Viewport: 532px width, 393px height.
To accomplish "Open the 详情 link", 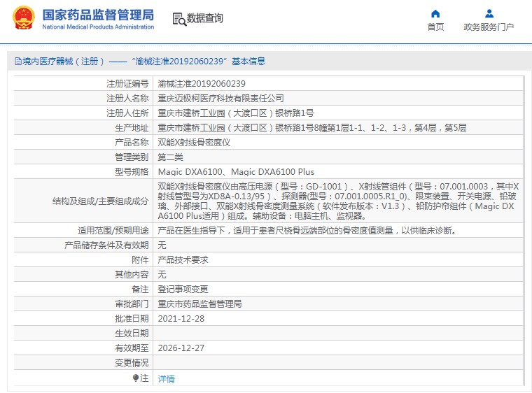I will (167, 379).
